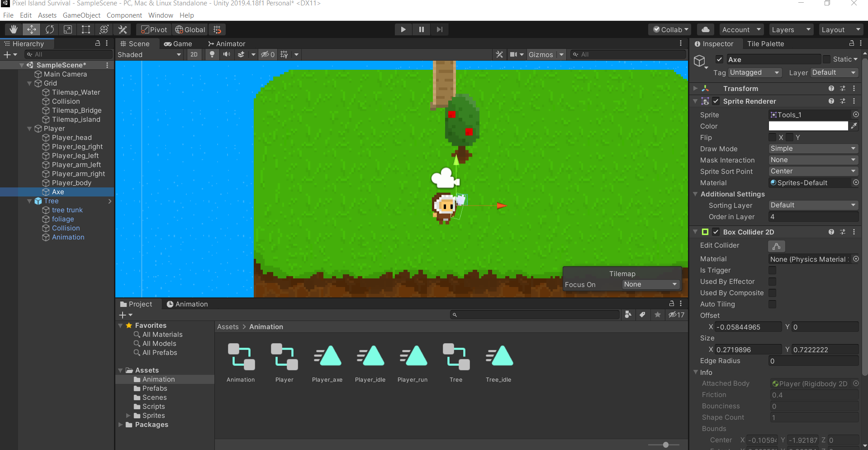Select the Rect tool
This screenshot has height=450, width=868.
pyautogui.click(x=86, y=29)
